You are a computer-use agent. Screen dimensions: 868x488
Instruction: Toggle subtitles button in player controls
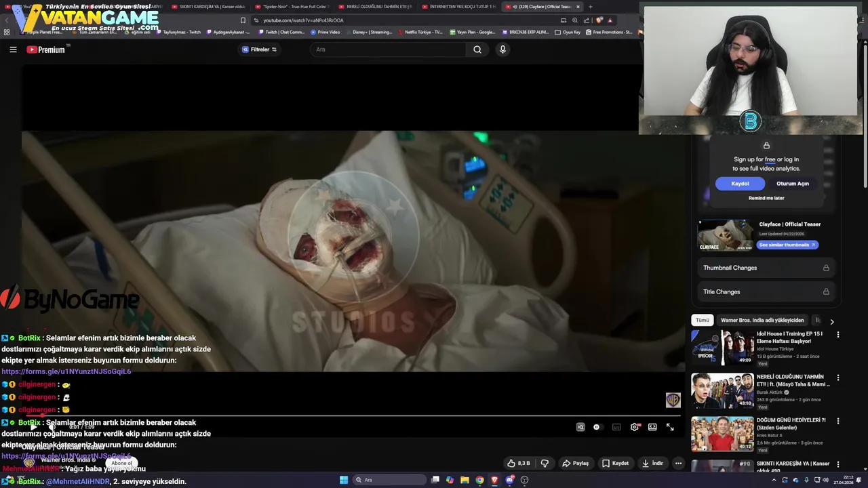[616, 427]
